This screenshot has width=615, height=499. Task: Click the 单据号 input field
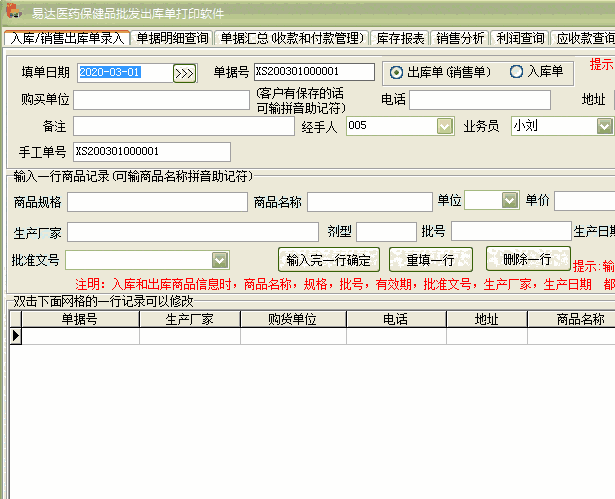(x=314, y=72)
